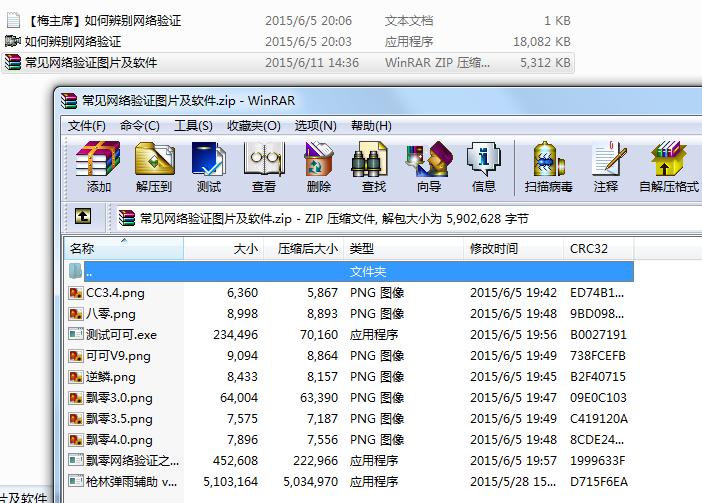Click the 飘零3.0.png file icon
This screenshot has width=702, height=503.
click(76, 397)
